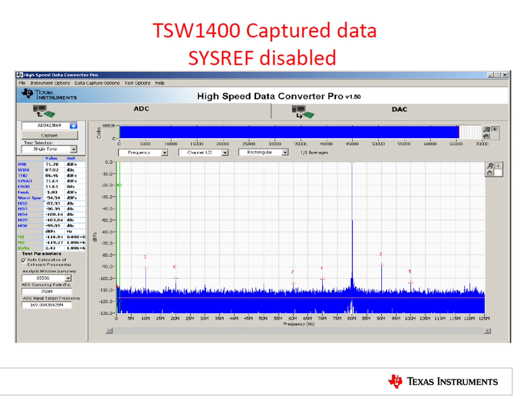This screenshot has width=532, height=399.
Task: Click the DAC computer-board icon
Action: 303,112
